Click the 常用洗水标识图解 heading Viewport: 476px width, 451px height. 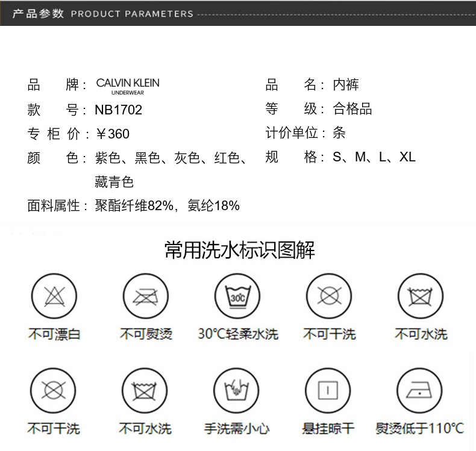[239, 249]
